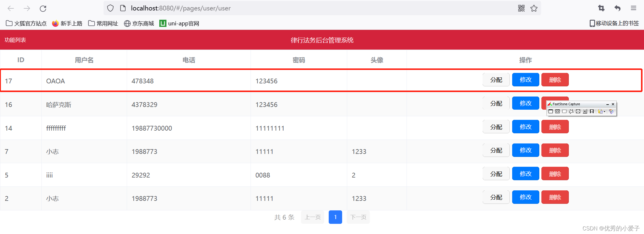Open the 功能列表 menu in header
644x234 pixels.
pos(15,40)
